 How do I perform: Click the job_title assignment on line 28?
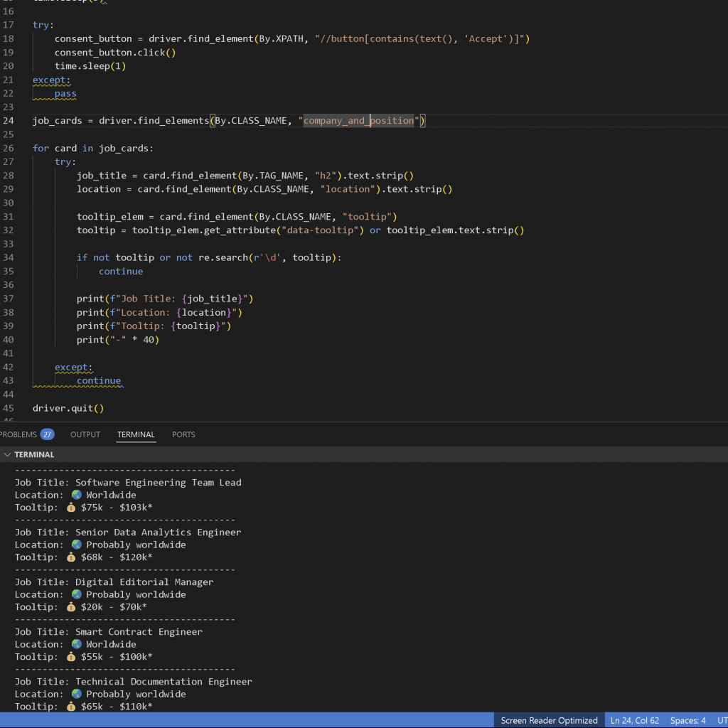click(x=245, y=176)
